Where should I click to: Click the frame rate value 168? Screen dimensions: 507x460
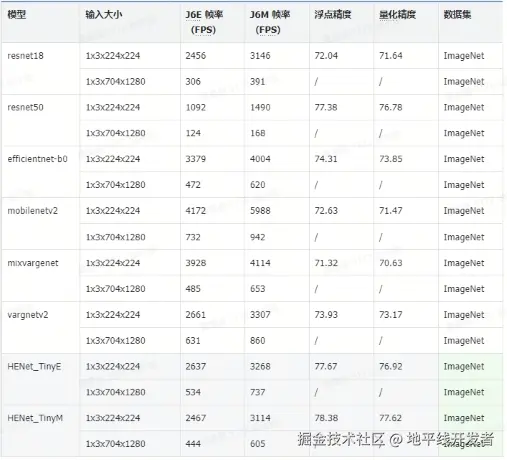tap(258, 133)
